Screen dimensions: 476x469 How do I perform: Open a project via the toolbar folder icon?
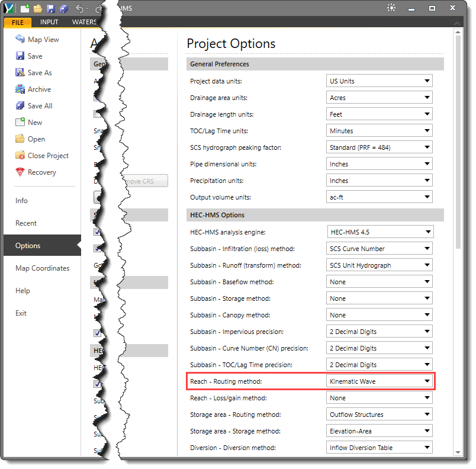[x=38, y=9]
